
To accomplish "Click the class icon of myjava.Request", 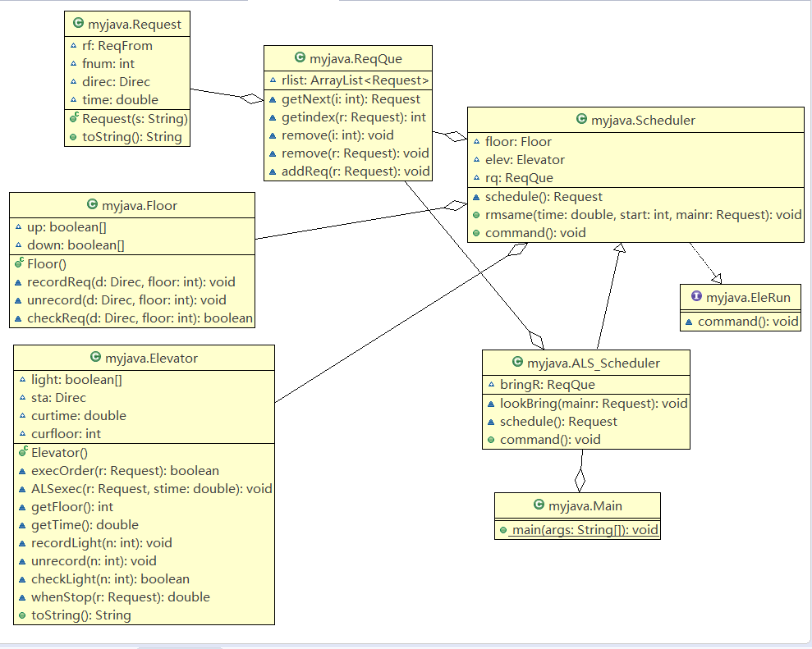I will tap(79, 23).
